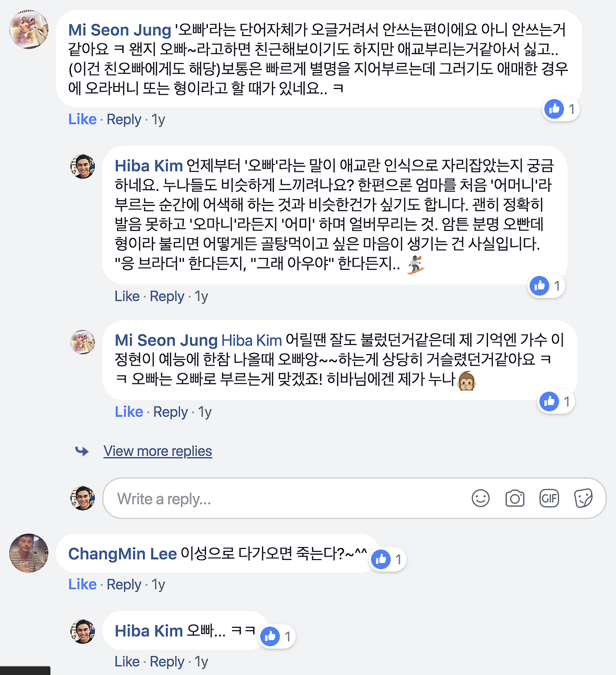Insert a GIF into the reply

(x=550, y=498)
